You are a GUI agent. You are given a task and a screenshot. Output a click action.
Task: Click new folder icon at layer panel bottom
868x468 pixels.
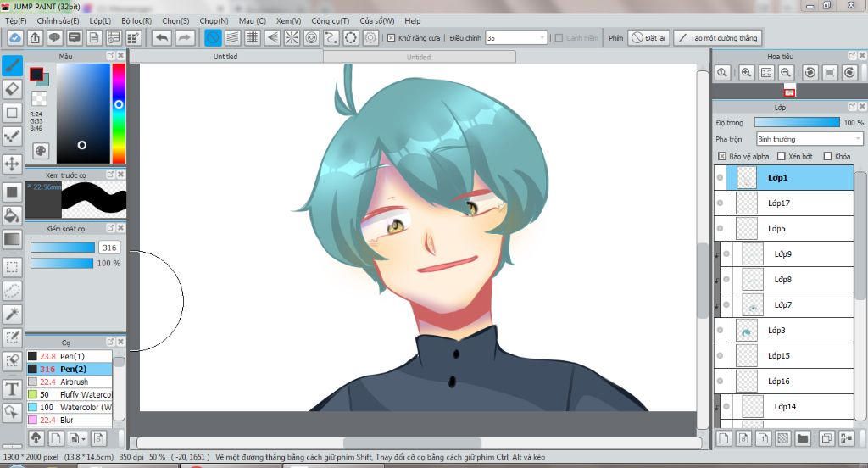coord(803,438)
